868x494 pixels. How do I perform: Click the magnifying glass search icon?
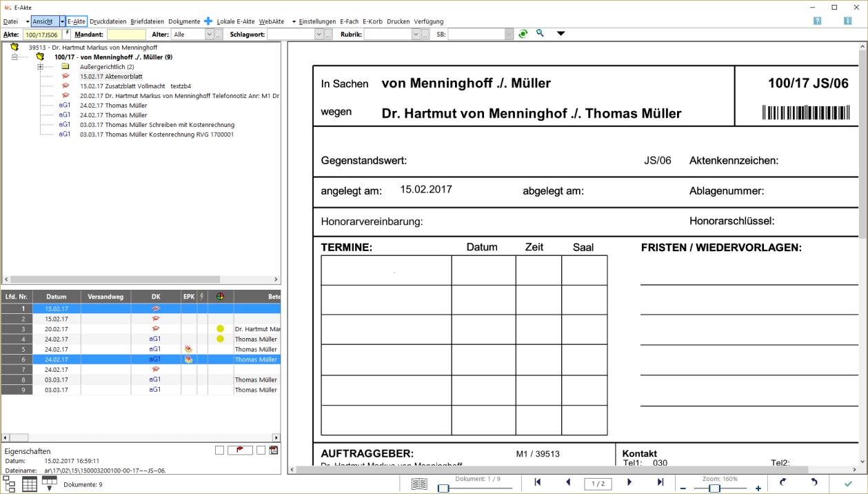[x=541, y=34]
